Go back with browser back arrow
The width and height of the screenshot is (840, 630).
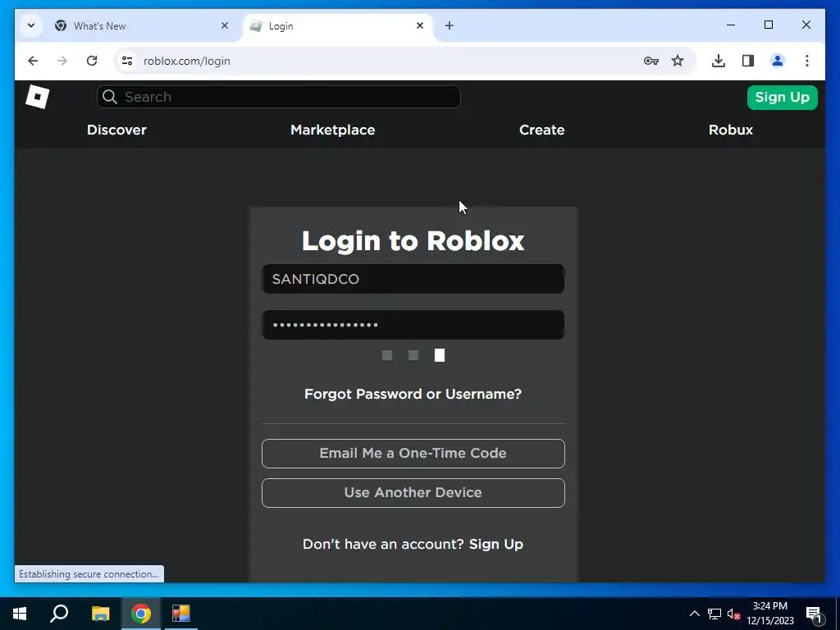(x=33, y=61)
